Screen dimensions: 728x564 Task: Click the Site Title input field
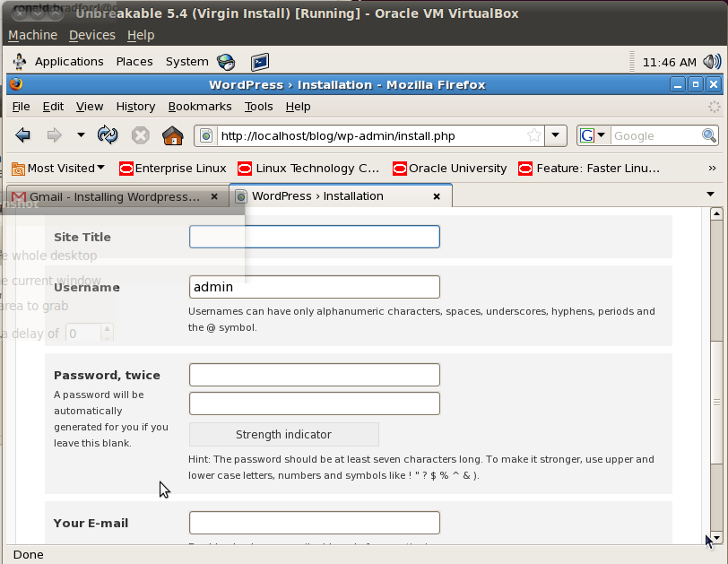[x=315, y=237]
